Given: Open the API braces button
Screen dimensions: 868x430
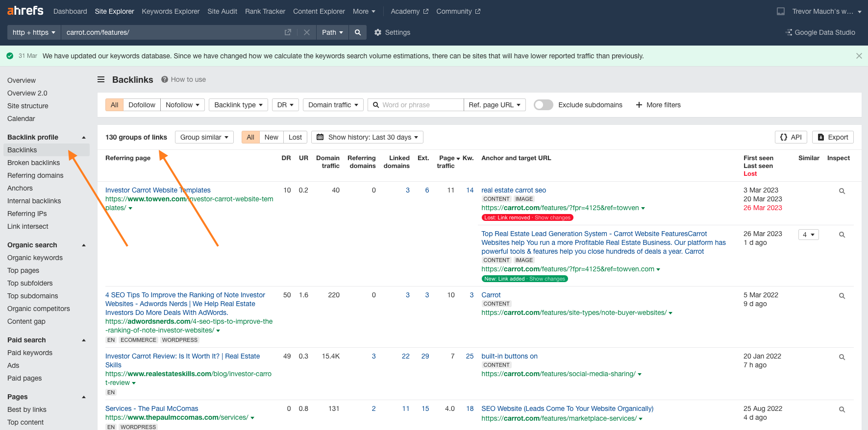Looking at the screenshot, I should coord(791,137).
